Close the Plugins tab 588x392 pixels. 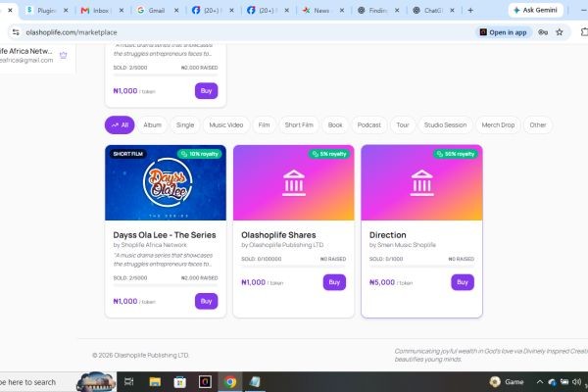(66, 11)
